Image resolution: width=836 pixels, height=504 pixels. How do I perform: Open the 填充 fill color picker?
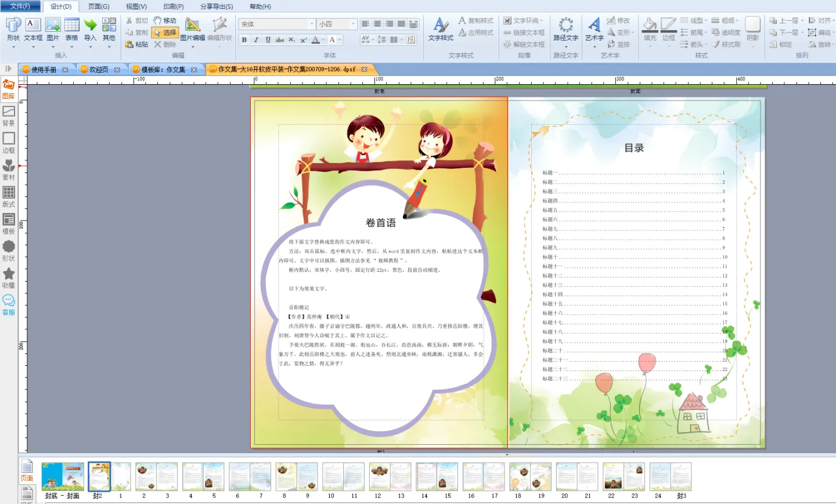[x=650, y=30]
